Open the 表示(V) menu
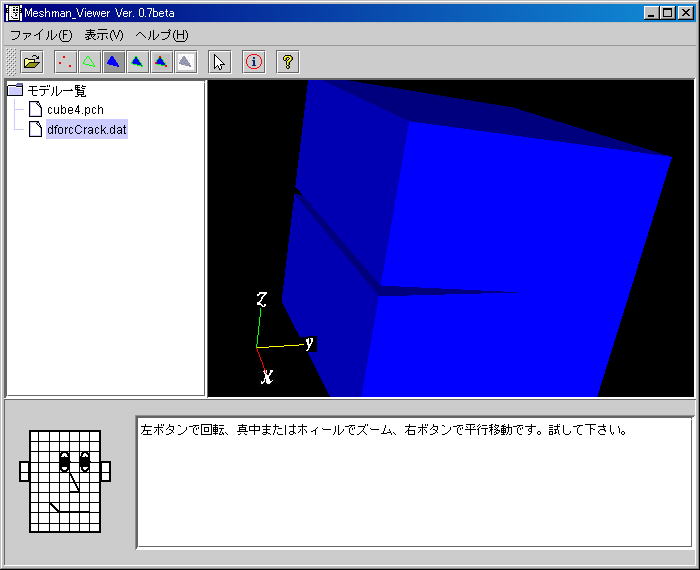 [x=104, y=35]
